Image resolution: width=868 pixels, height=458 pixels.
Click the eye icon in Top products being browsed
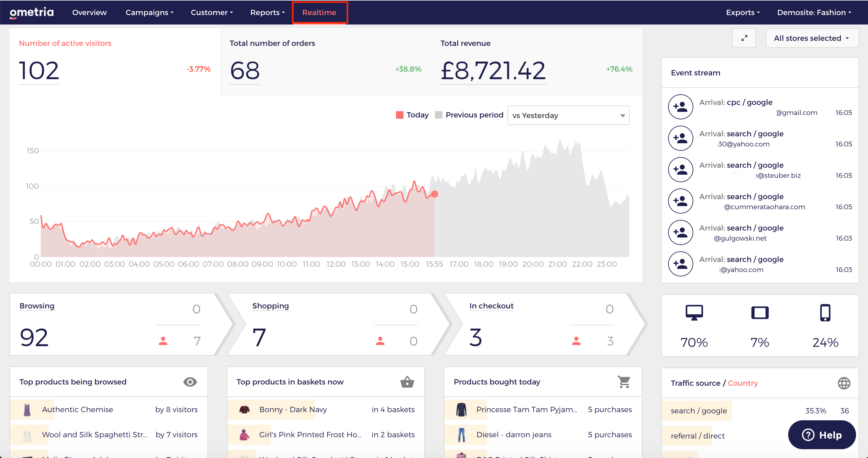(x=190, y=382)
